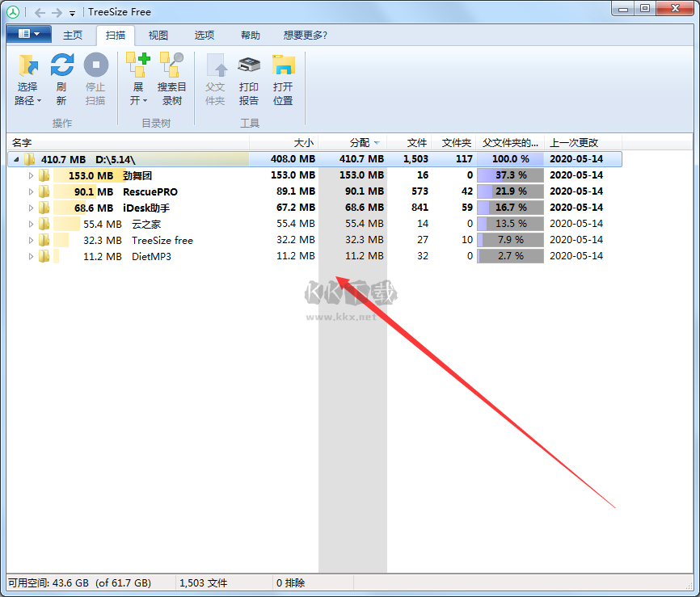The height and width of the screenshot is (597, 700).
Task: Click the folder icon of the RescuePRO row
Action: (44, 191)
